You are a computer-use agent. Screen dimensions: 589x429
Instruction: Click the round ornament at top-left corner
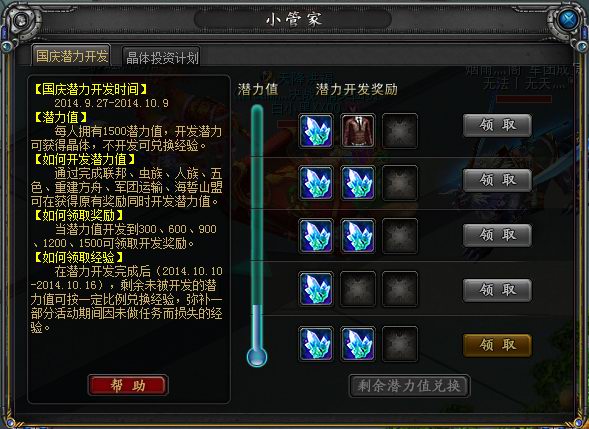pos(21,19)
